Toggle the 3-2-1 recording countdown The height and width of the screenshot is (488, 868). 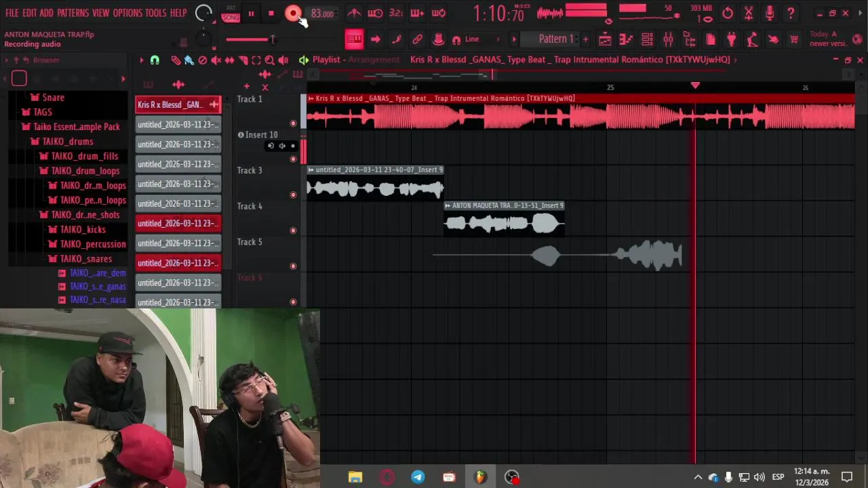[x=396, y=13]
